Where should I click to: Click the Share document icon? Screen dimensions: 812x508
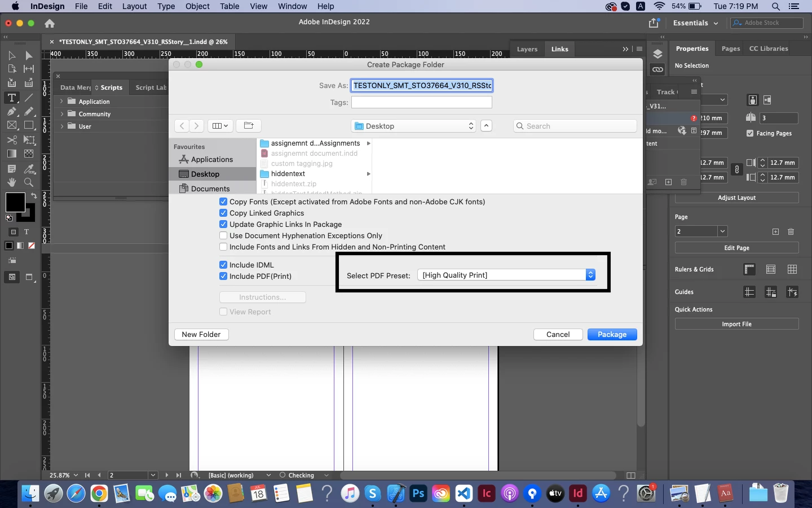click(654, 23)
